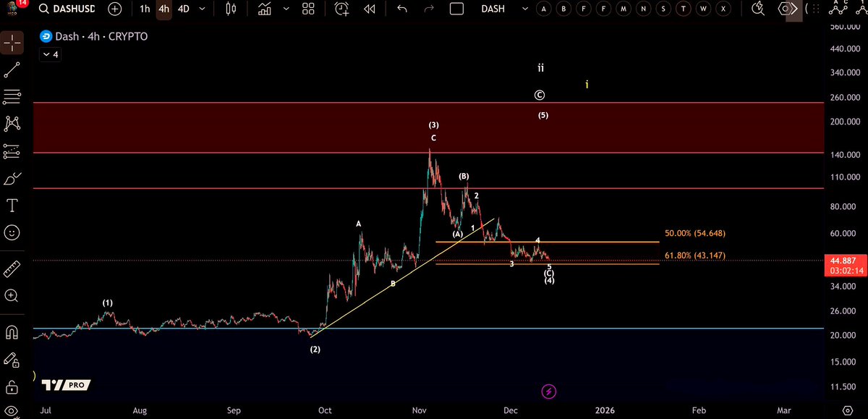
Task: Select the crosshair cursor tool
Action: point(12,43)
